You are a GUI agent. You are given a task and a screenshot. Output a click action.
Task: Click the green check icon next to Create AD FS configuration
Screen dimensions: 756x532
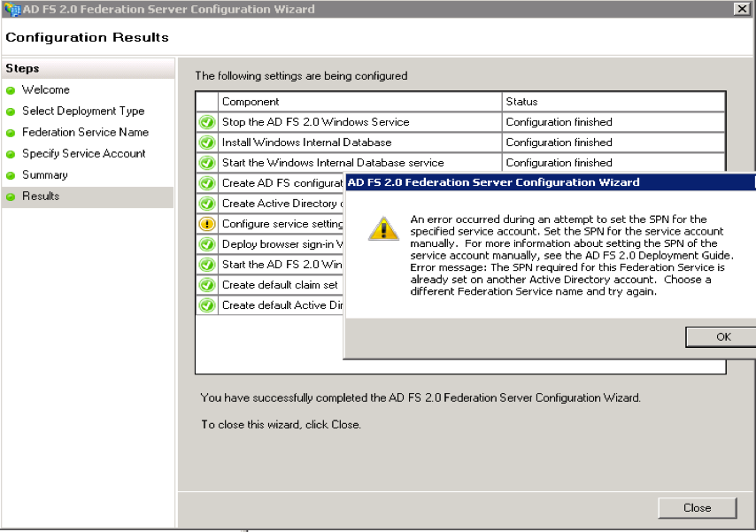[207, 183]
